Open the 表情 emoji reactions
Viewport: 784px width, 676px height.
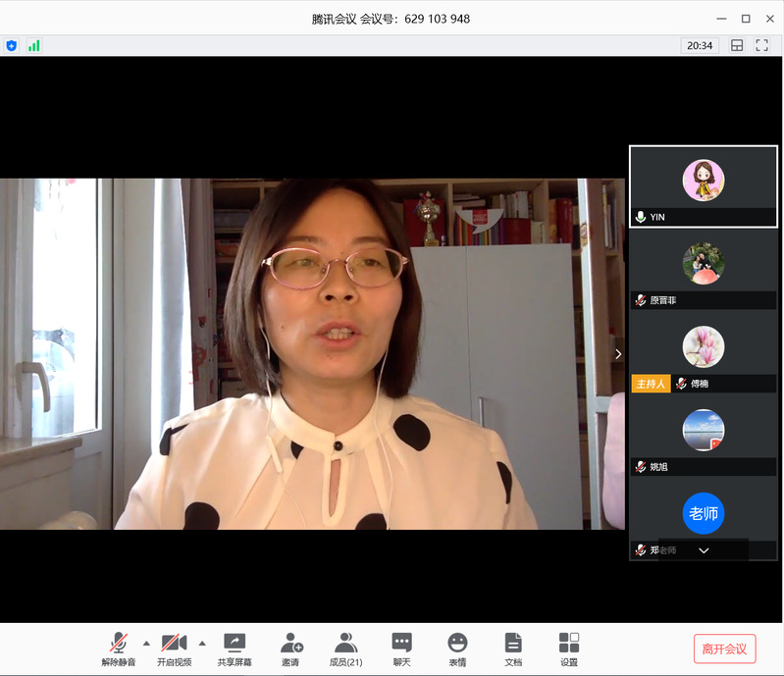(x=457, y=649)
